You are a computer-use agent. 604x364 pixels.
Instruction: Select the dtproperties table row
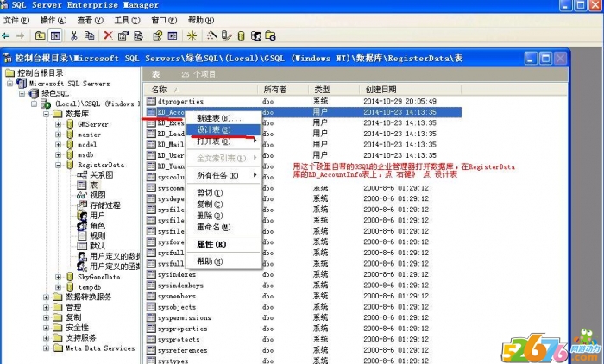pyautogui.click(x=304, y=101)
